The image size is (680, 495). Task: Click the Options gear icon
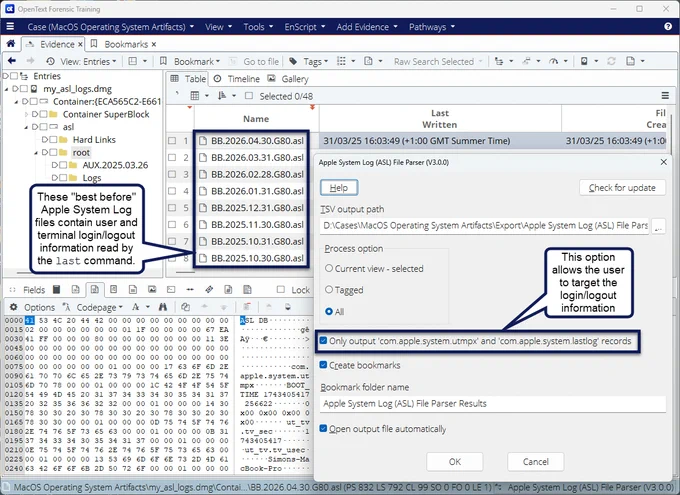(13, 307)
